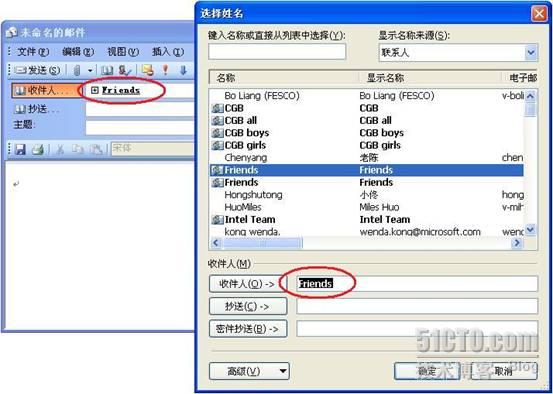The height and width of the screenshot is (394, 553).
Task: Click 密件抄送(B) -> button
Action: pyautogui.click(x=248, y=329)
